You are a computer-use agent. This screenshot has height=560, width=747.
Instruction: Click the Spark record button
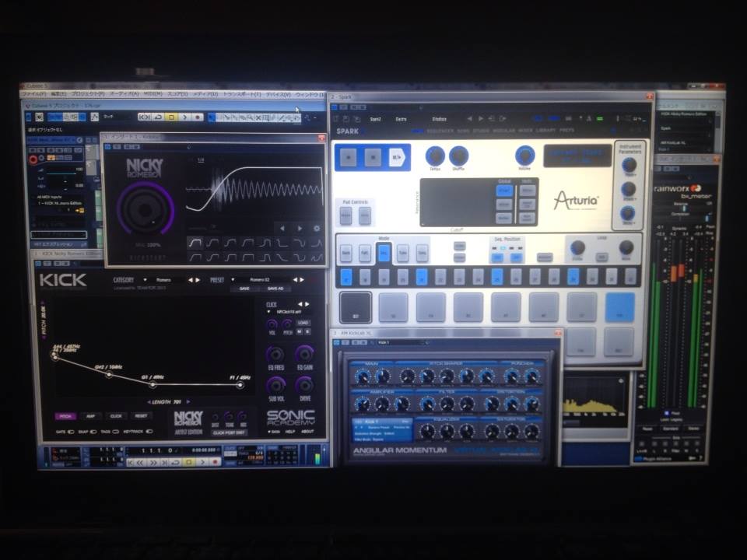tap(348, 157)
